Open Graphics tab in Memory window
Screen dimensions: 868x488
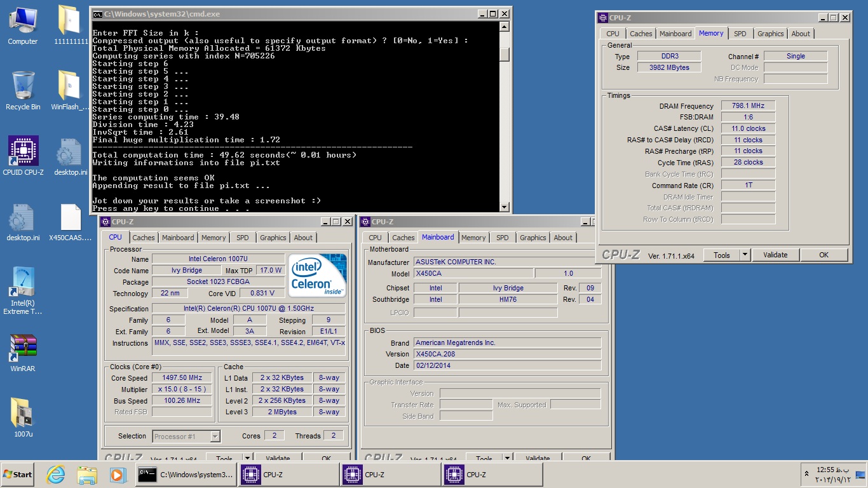[x=771, y=34]
